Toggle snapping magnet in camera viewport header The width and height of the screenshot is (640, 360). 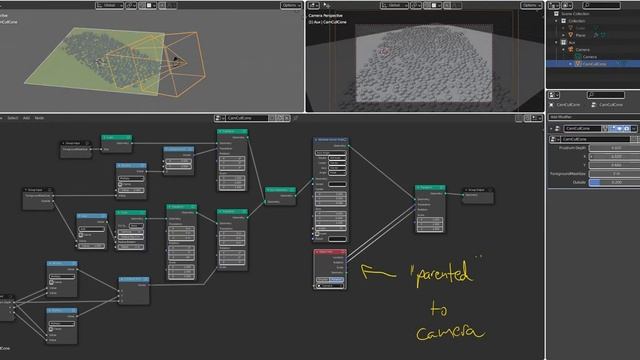coord(428,5)
